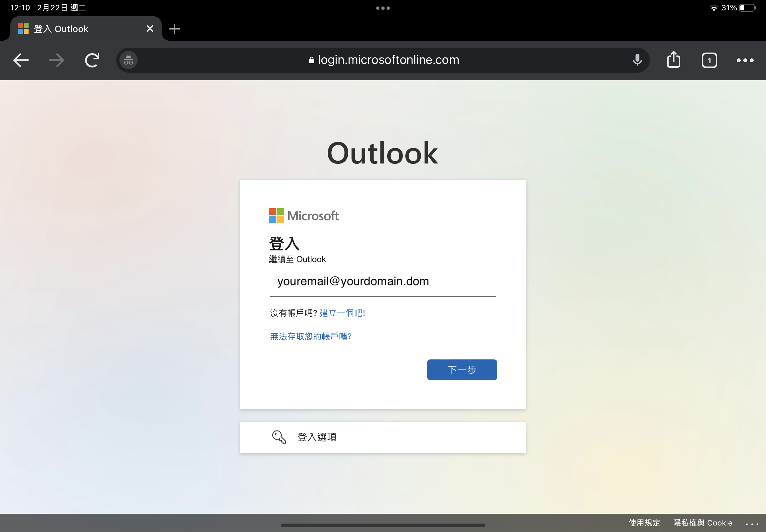The width and height of the screenshot is (766, 532).
Task: Open a new tab with plus button
Action: pos(174,29)
